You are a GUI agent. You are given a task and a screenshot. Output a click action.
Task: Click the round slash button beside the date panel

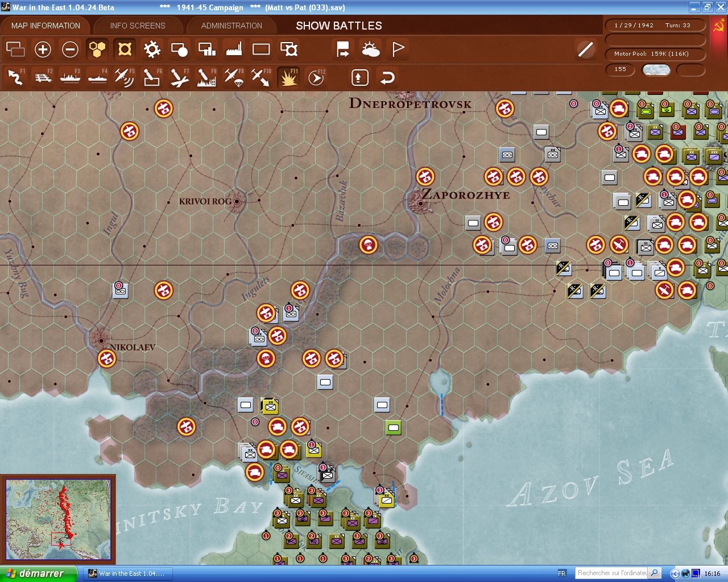pyautogui.click(x=585, y=49)
